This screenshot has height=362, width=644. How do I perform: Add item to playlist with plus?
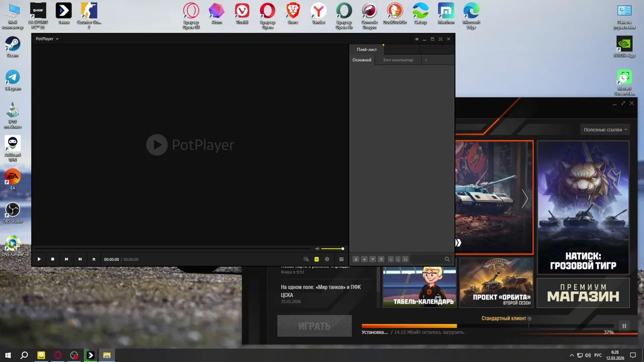391,259
